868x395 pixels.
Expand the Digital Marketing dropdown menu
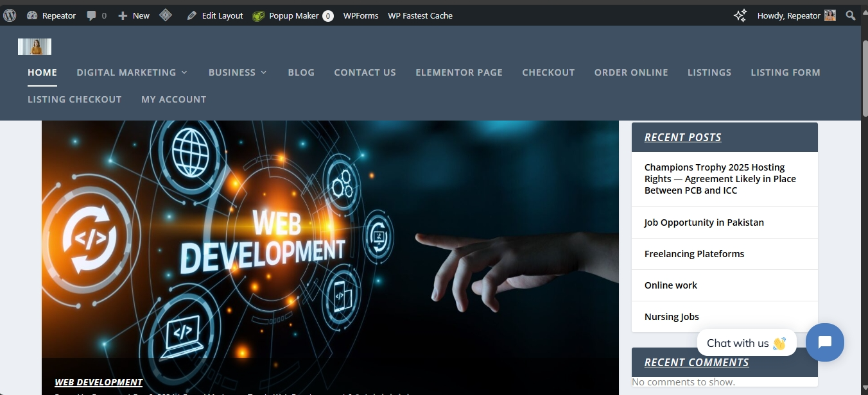click(132, 72)
